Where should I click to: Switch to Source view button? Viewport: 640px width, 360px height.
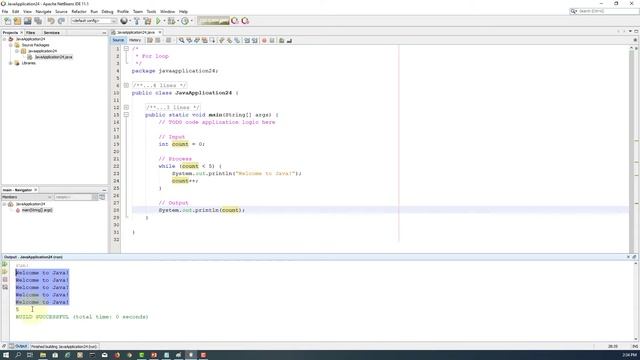118,40
